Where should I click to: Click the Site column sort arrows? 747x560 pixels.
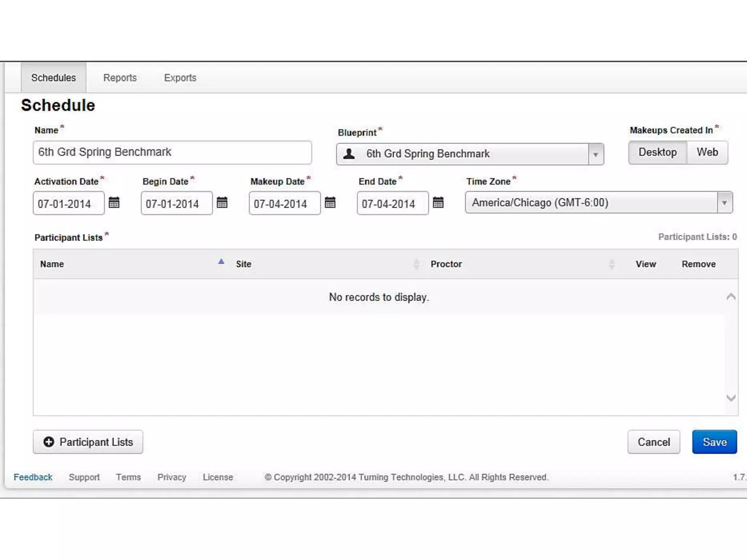[416, 264]
